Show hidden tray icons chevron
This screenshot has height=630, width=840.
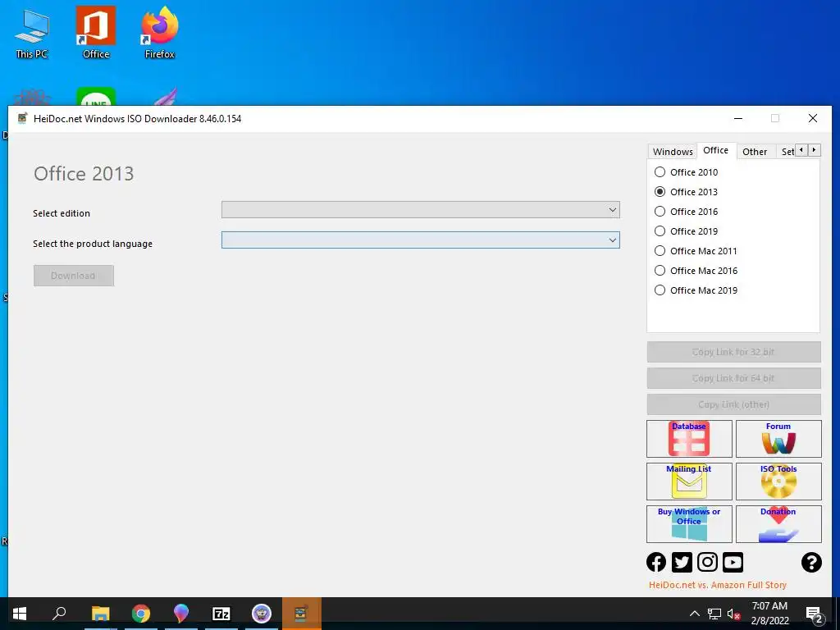click(694, 614)
